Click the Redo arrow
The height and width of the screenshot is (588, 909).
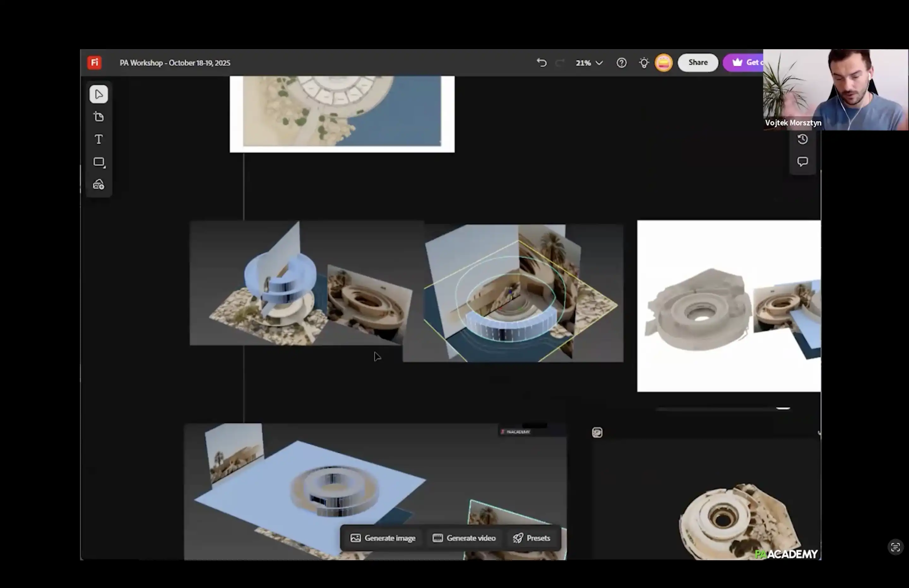pyautogui.click(x=560, y=63)
